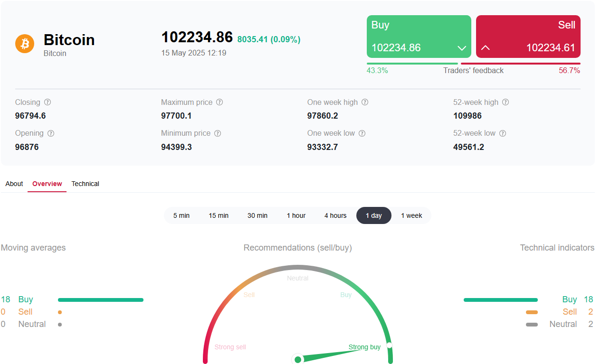Image resolution: width=601 pixels, height=364 pixels.
Task: Click the Technical indicators Neutral gray bar
Action: [532, 325]
